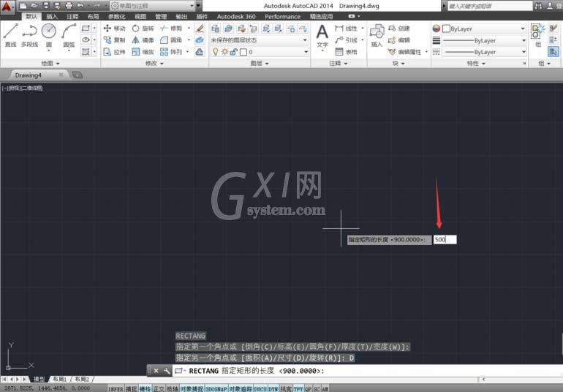
Task: Toggle DYN dynamic input in the status bar
Action: [273, 389]
